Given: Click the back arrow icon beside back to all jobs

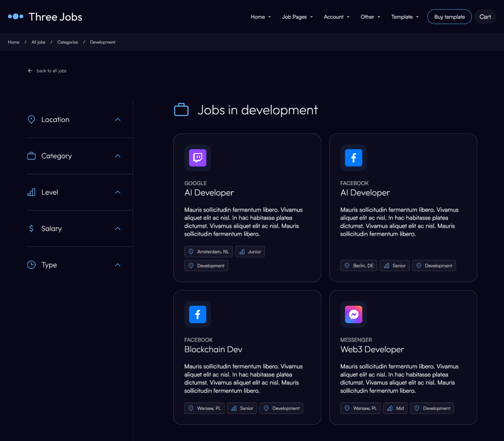Looking at the screenshot, I should tap(30, 71).
